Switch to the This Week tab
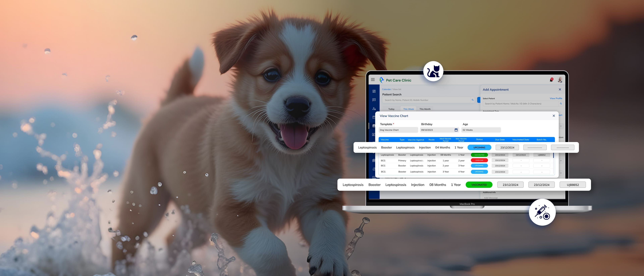 pyautogui.click(x=409, y=109)
